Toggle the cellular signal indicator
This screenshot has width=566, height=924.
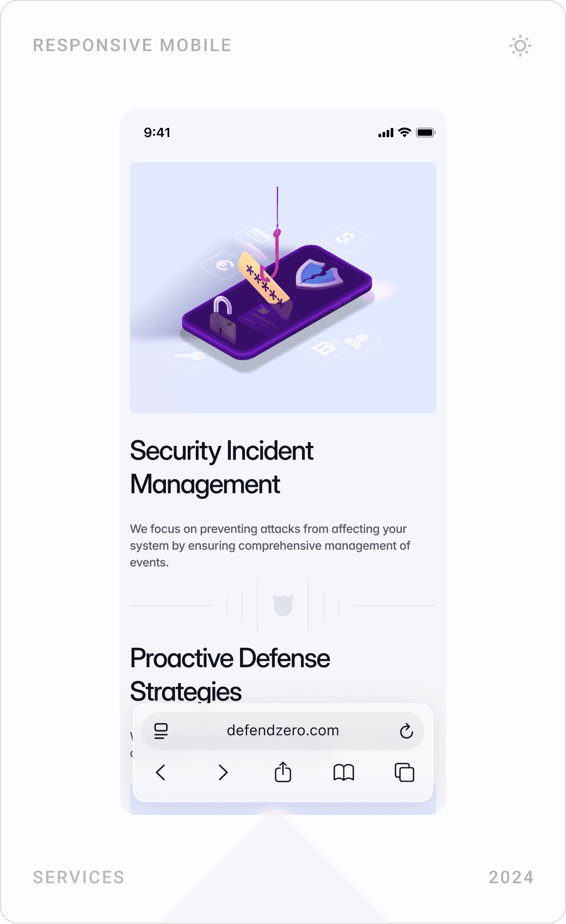[386, 132]
